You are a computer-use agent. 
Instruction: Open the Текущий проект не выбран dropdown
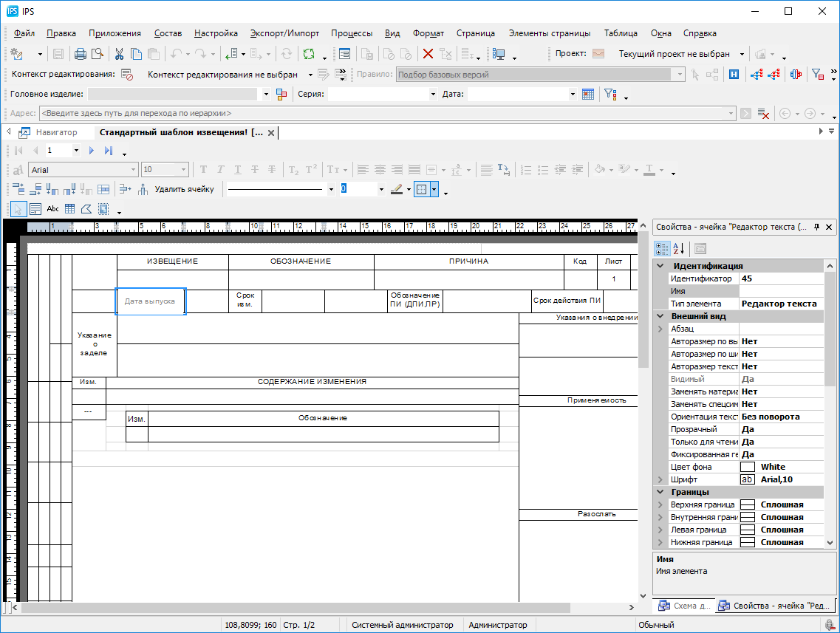(x=740, y=54)
